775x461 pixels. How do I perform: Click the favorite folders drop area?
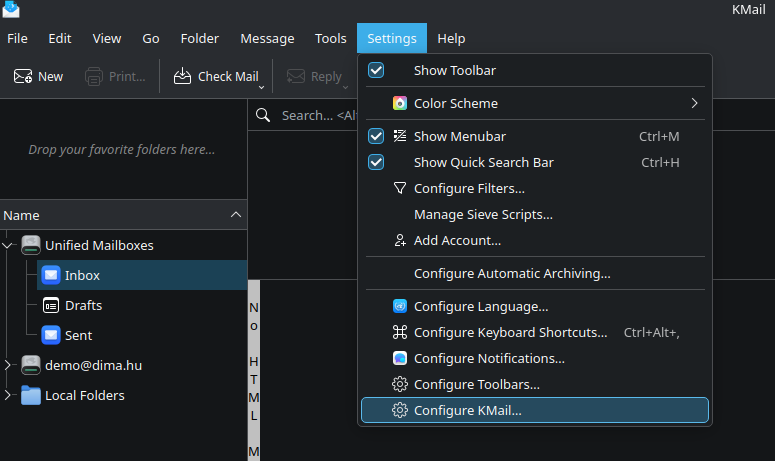pyautogui.click(x=123, y=149)
